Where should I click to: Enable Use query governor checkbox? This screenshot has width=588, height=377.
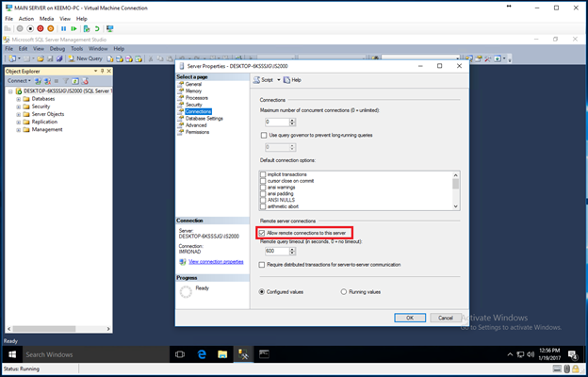pos(263,135)
